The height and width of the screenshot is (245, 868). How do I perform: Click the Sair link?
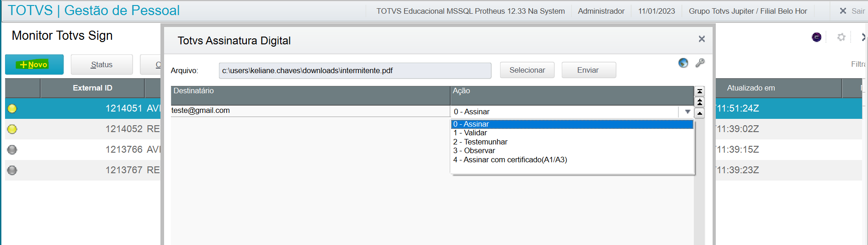(858, 11)
